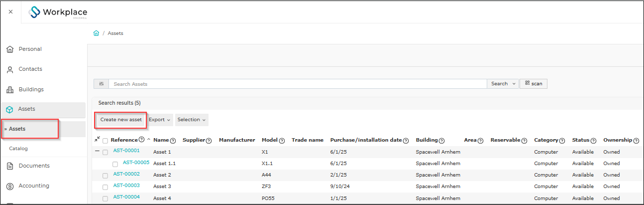Open the Catalog submenu item

(18, 149)
